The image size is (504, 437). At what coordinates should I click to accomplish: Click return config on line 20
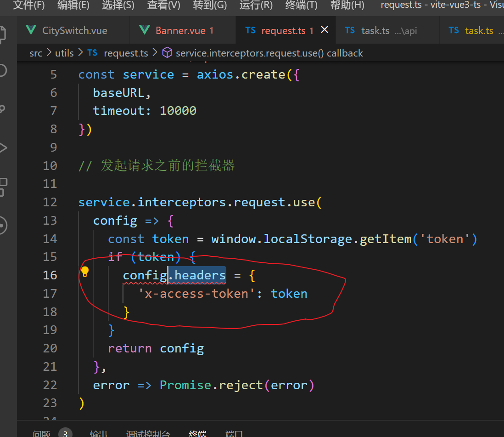pyautogui.click(x=156, y=349)
